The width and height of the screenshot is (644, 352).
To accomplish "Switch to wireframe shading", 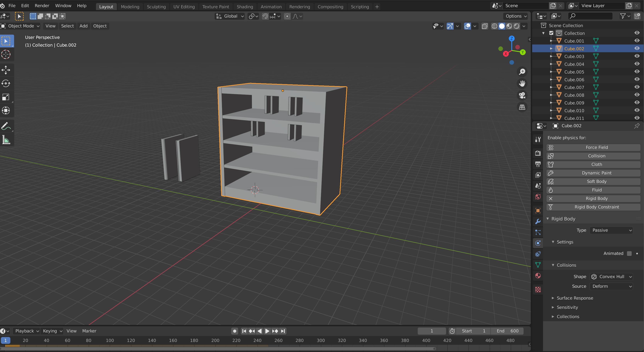I will [x=494, y=26].
